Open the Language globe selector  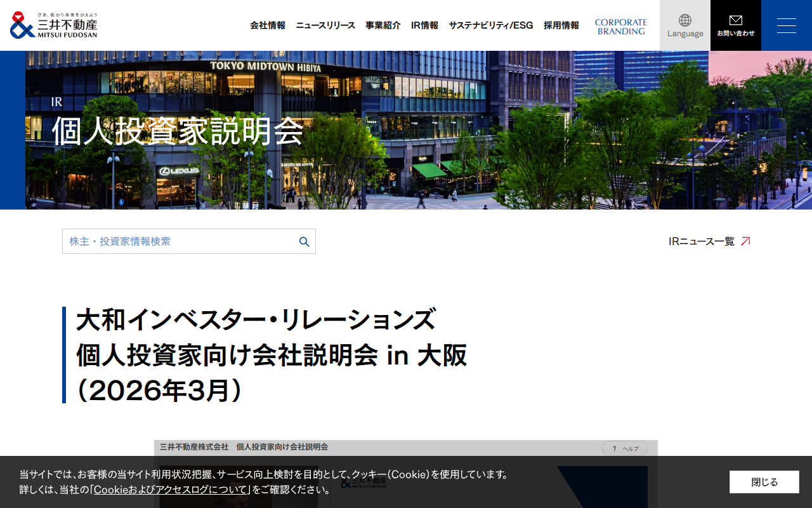click(685, 25)
